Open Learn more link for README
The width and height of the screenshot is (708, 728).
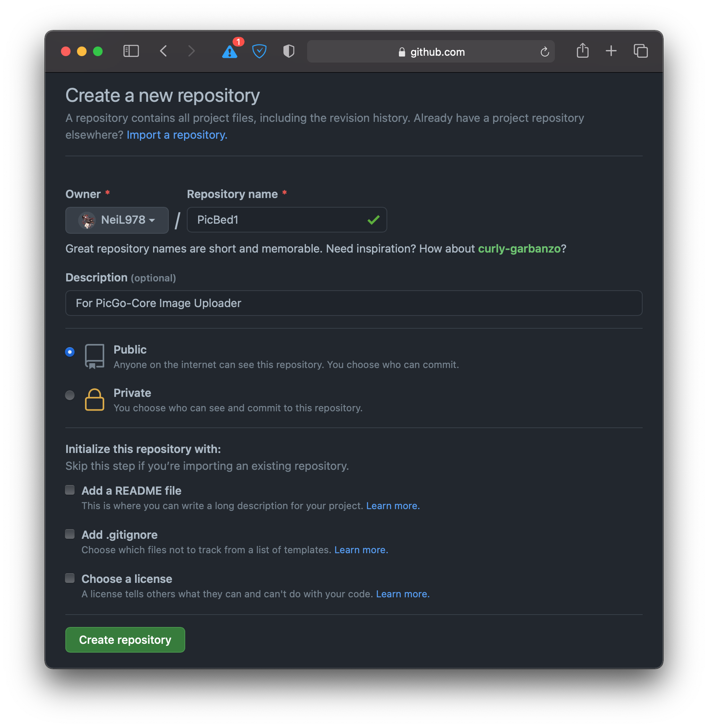point(393,506)
